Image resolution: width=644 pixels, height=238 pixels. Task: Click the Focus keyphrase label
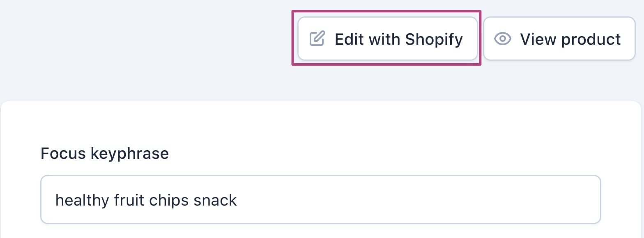(x=105, y=153)
